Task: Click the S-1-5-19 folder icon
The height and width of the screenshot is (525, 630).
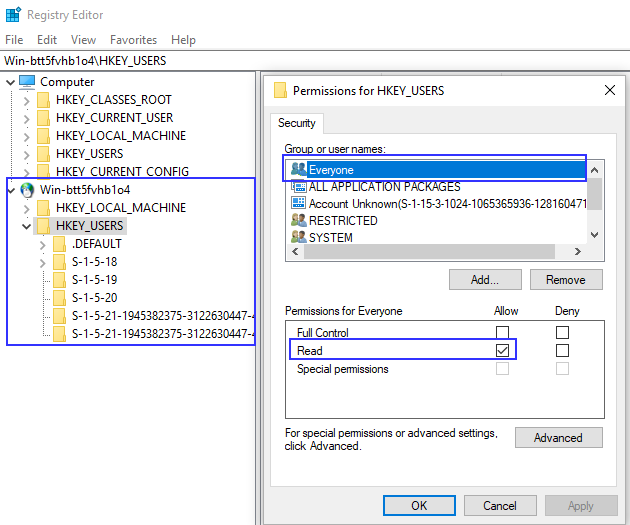Action: (59, 280)
